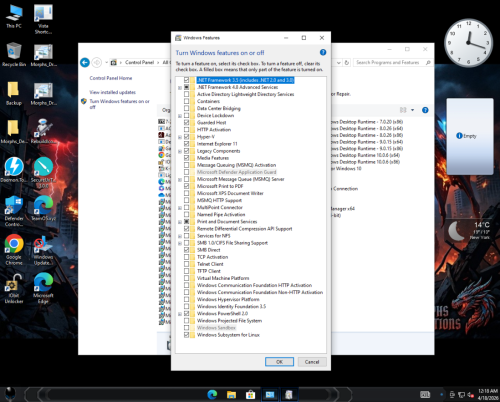500x402 pixels.
Task: Open the This PC desktop icon
Action: (14, 16)
